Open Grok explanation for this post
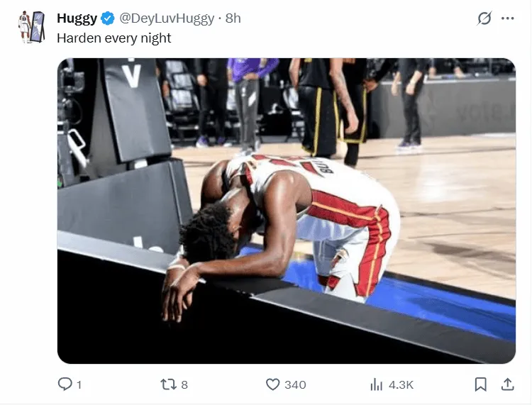This screenshot has width=532, height=405. click(484, 18)
